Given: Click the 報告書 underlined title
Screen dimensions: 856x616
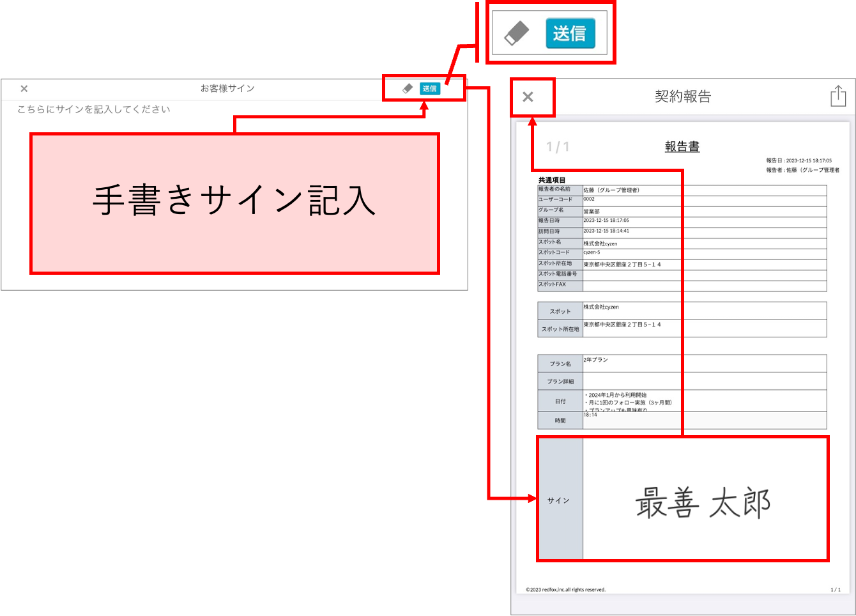Looking at the screenshot, I should click(682, 146).
